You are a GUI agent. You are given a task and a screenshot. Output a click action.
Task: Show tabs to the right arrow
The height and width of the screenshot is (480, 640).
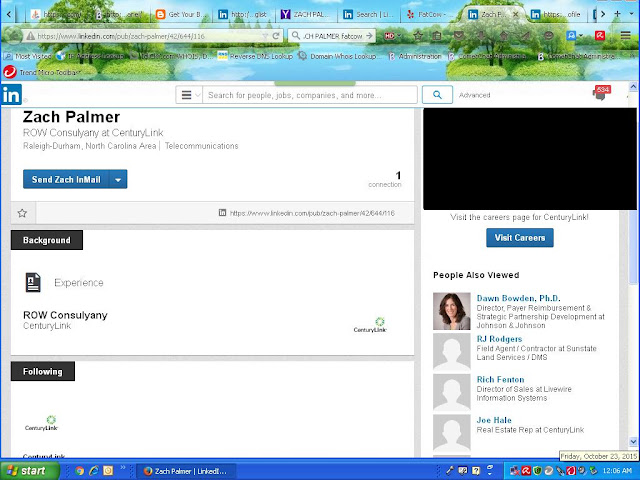coord(603,14)
